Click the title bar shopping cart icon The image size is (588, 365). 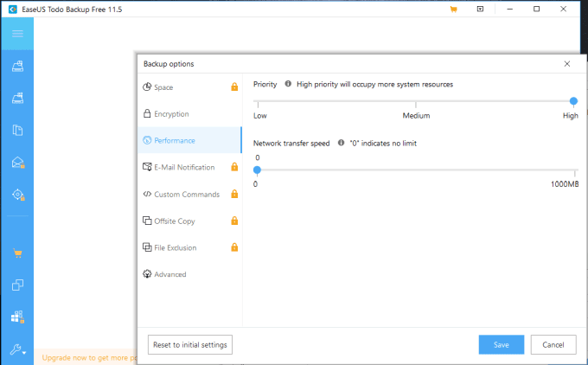[x=453, y=10]
